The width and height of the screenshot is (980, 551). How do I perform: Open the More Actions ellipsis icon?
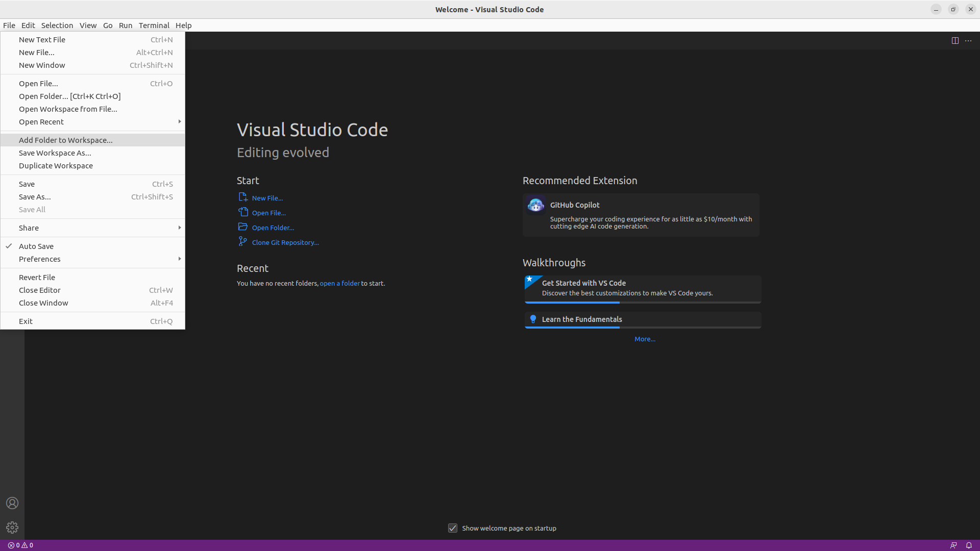click(x=968, y=41)
